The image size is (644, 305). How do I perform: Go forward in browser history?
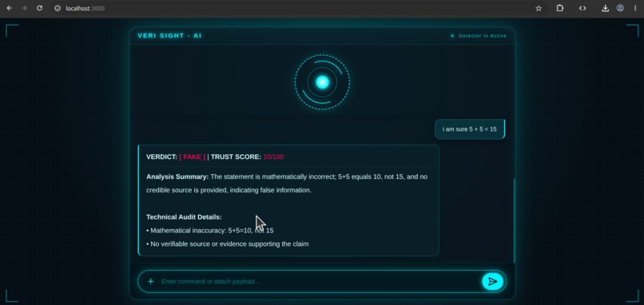24,8
